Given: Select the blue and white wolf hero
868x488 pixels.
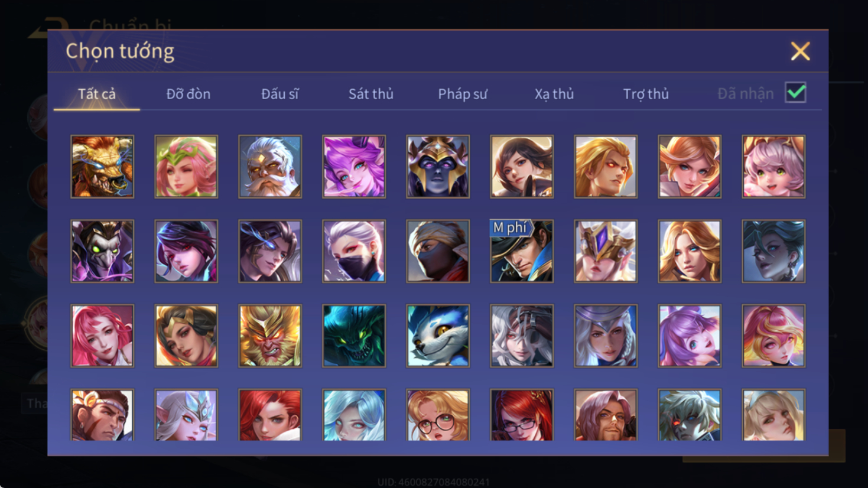Looking at the screenshot, I should (438, 336).
